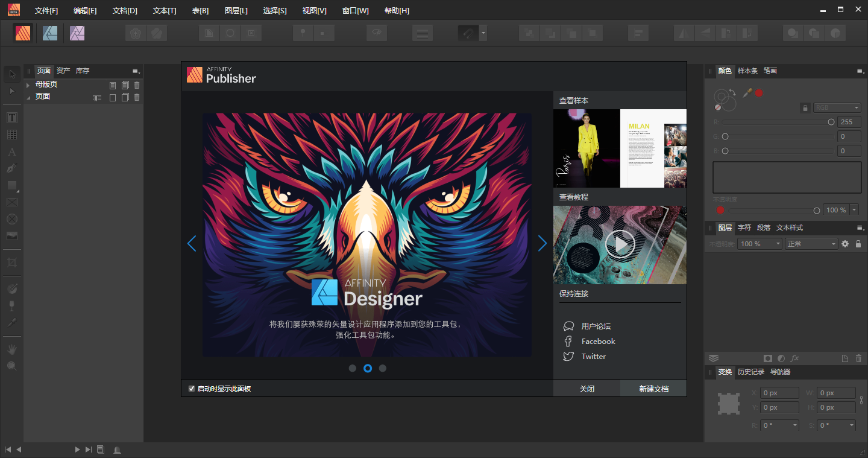Select the Vector Crop tool
The height and width of the screenshot is (458, 868).
(x=12, y=262)
